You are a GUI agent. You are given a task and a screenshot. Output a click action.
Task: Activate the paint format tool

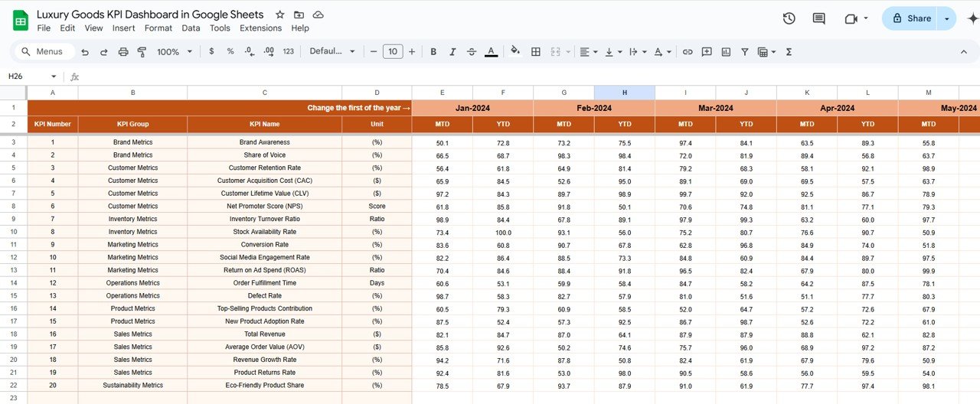[142, 51]
